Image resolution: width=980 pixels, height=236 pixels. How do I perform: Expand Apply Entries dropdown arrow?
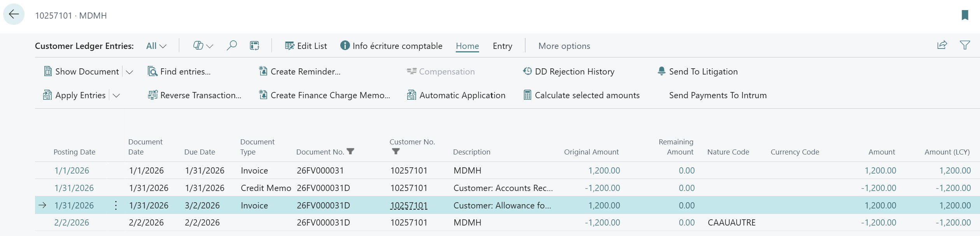pyautogui.click(x=116, y=96)
